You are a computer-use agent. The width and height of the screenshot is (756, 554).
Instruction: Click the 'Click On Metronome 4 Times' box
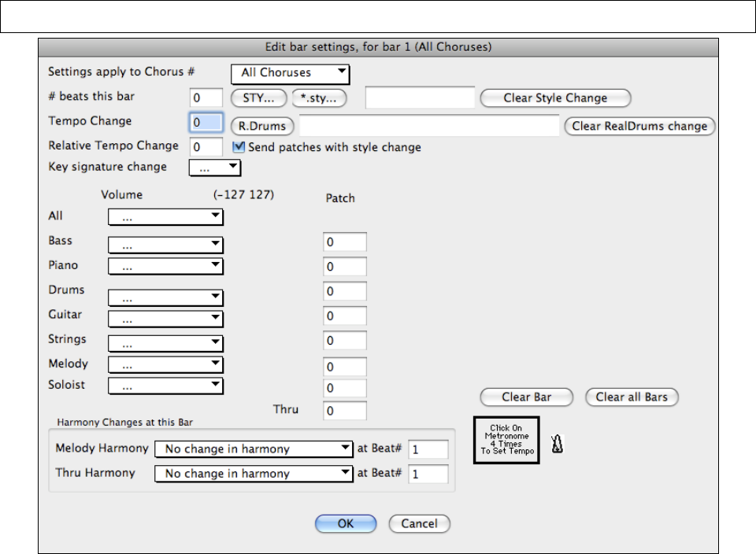tap(506, 441)
